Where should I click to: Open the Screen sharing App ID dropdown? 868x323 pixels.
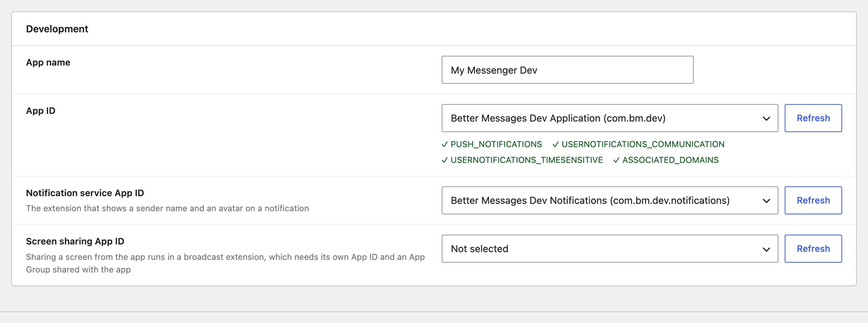(610, 249)
